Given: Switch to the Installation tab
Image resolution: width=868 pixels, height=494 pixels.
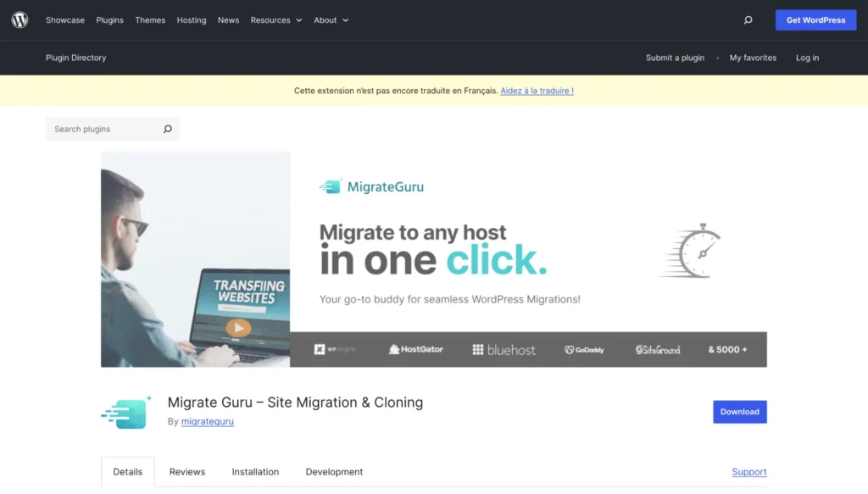Looking at the screenshot, I should [x=255, y=472].
